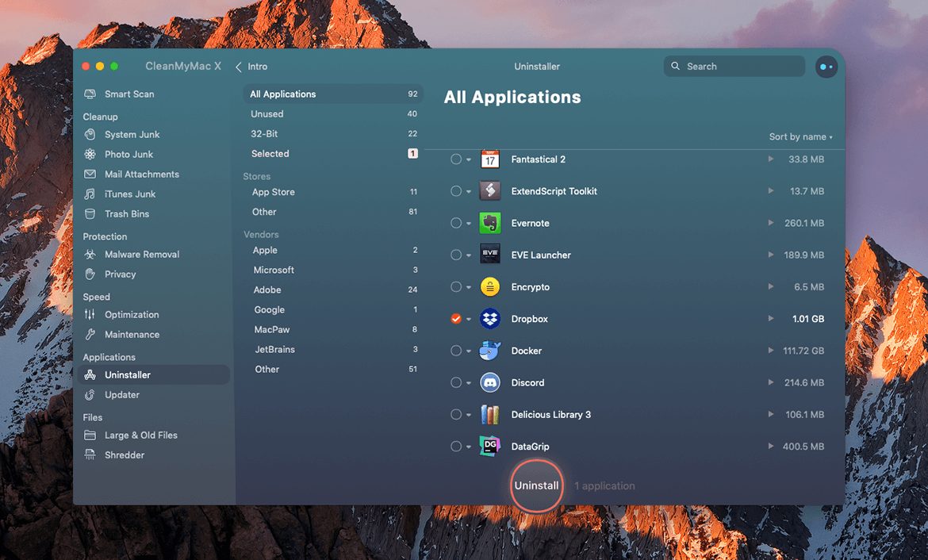Viewport: 928px width, 560px height.
Task: Click the System Junk icon
Action: (x=90, y=134)
